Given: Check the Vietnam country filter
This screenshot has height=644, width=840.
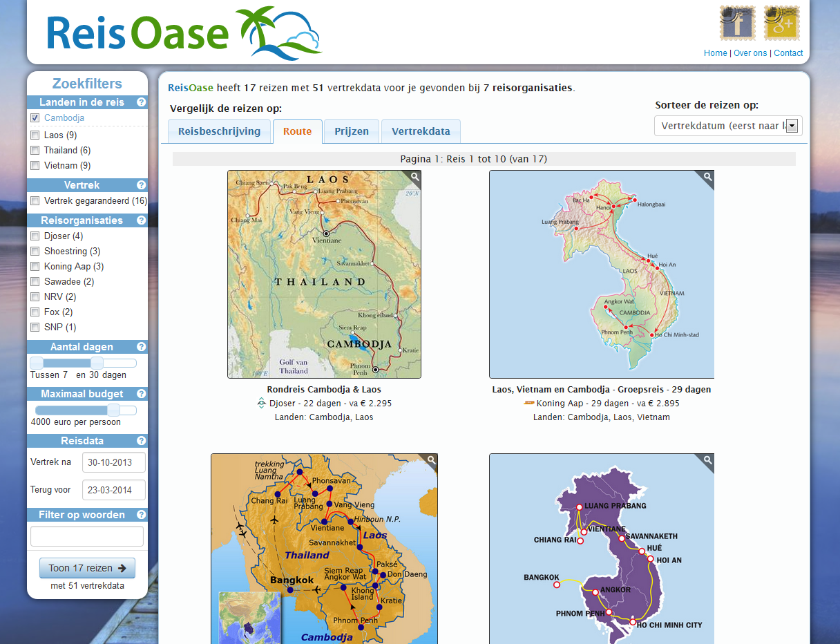Looking at the screenshot, I should coord(35,166).
